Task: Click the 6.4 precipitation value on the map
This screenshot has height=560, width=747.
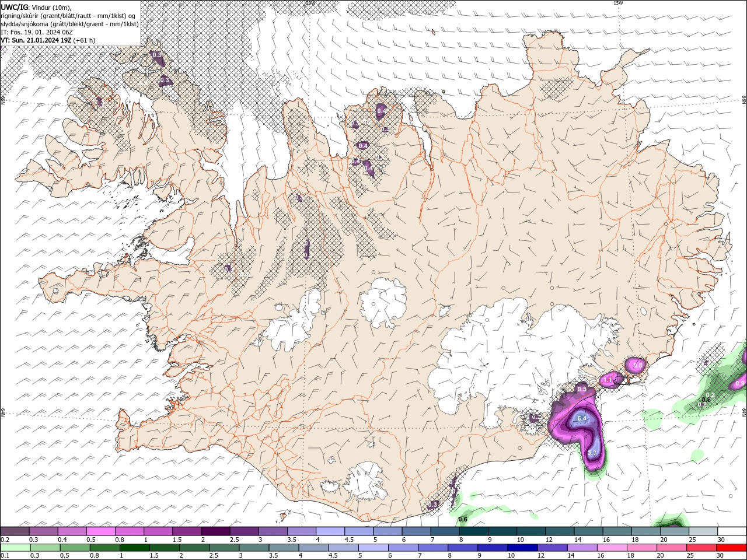Action: [x=581, y=418]
